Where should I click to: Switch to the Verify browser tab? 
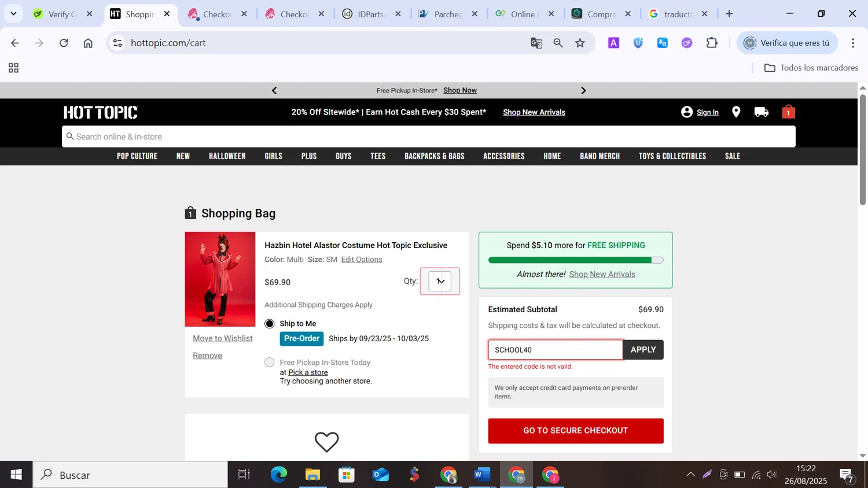62,14
